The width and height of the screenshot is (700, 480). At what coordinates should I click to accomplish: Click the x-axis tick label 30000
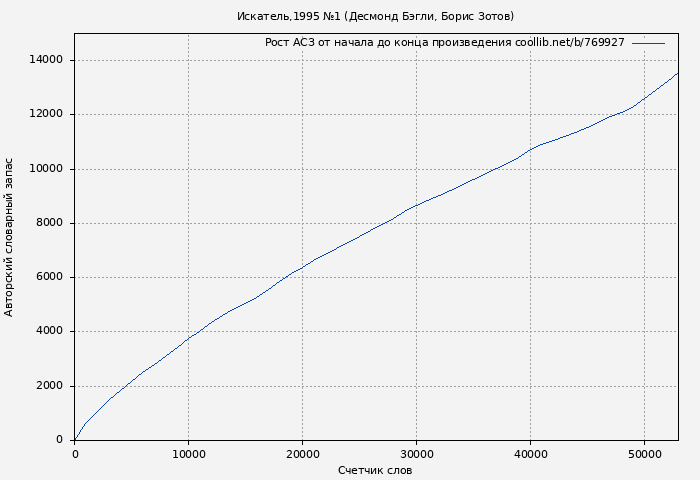(x=416, y=454)
